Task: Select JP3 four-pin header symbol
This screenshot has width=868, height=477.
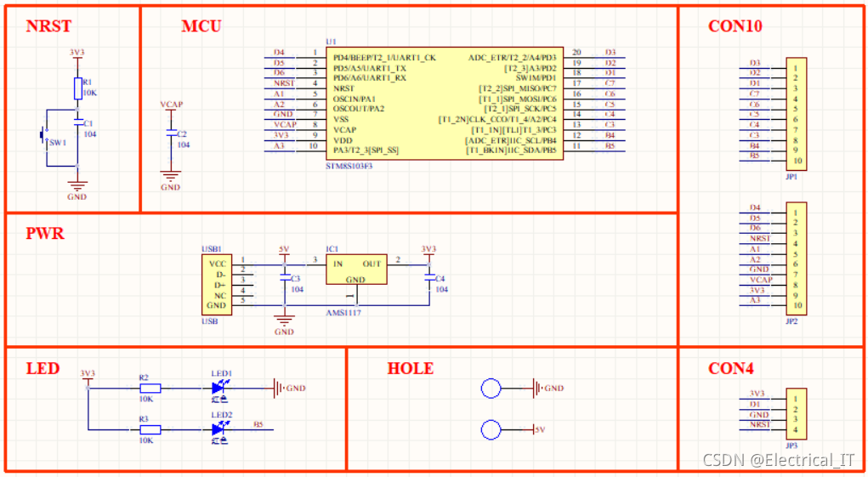Action: click(x=796, y=414)
